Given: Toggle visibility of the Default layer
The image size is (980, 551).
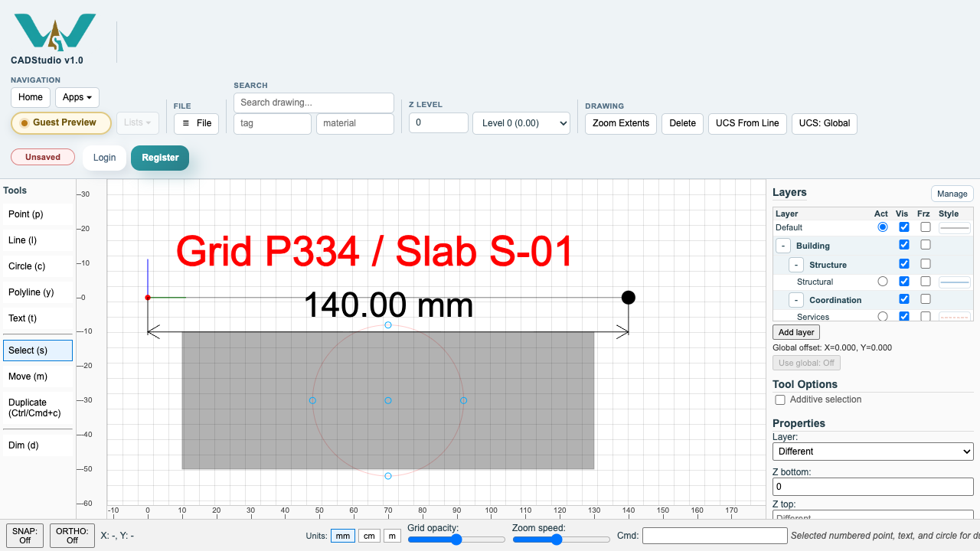Looking at the screenshot, I should coord(904,227).
